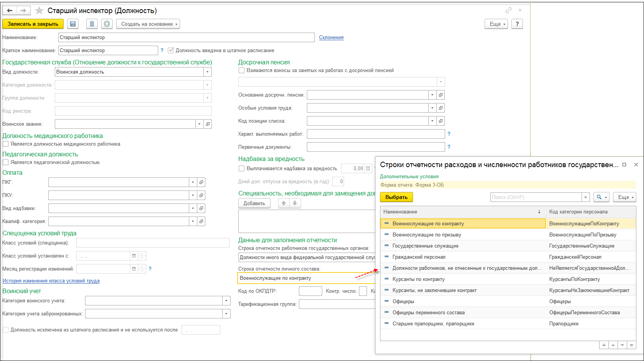
Task: Open the Склонения link
Action: tap(331, 37)
